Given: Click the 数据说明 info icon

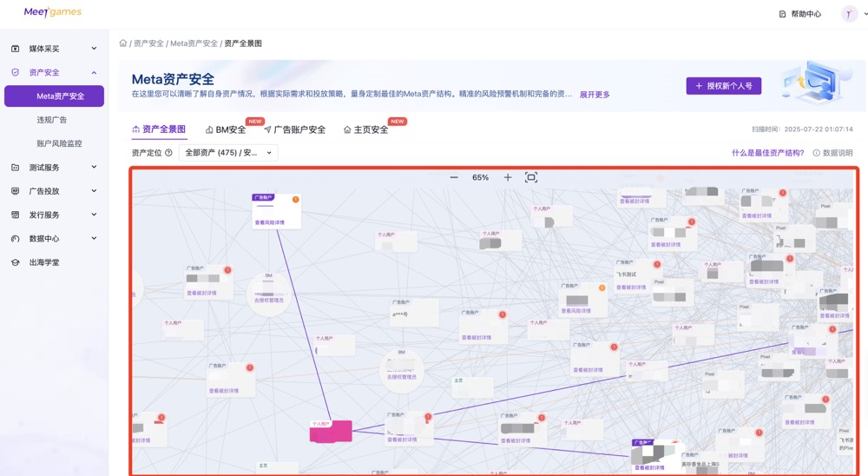Looking at the screenshot, I should pyautogui.click(x=816, y=153).
